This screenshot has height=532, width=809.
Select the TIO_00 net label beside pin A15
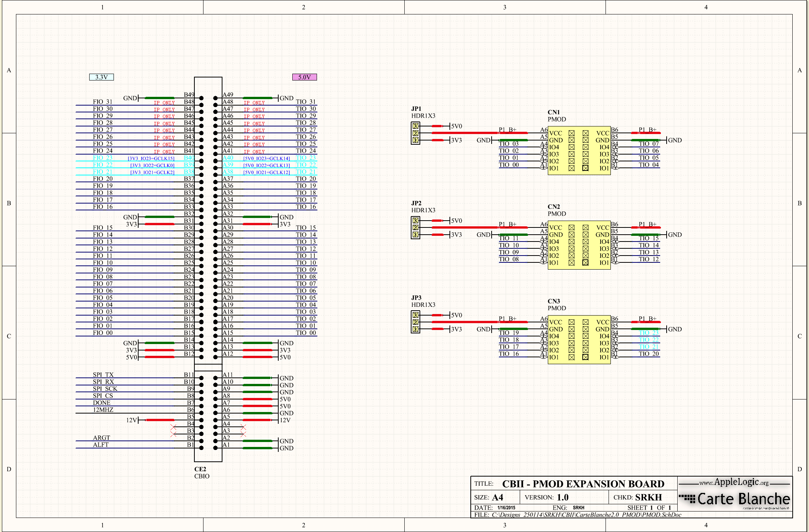tap(306, 333)
